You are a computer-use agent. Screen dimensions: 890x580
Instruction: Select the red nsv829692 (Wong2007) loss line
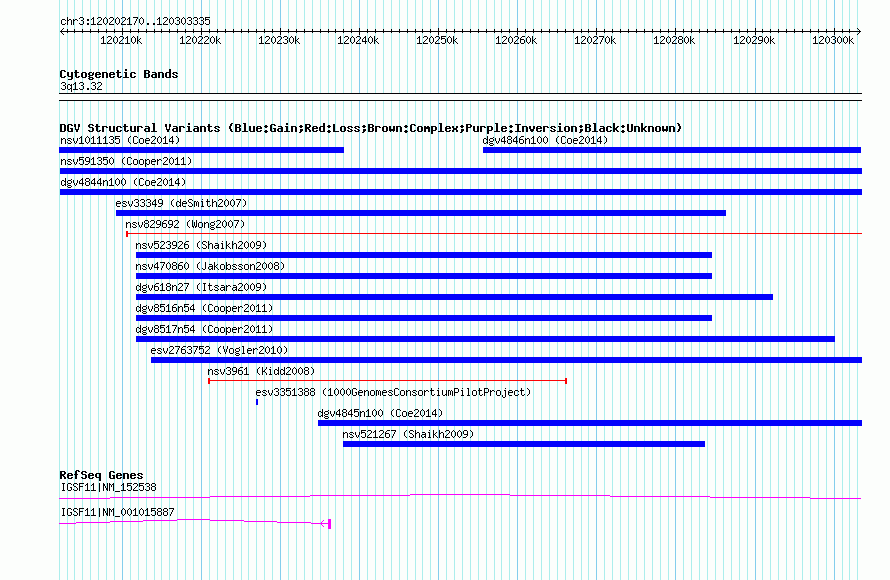click(494, 233)
